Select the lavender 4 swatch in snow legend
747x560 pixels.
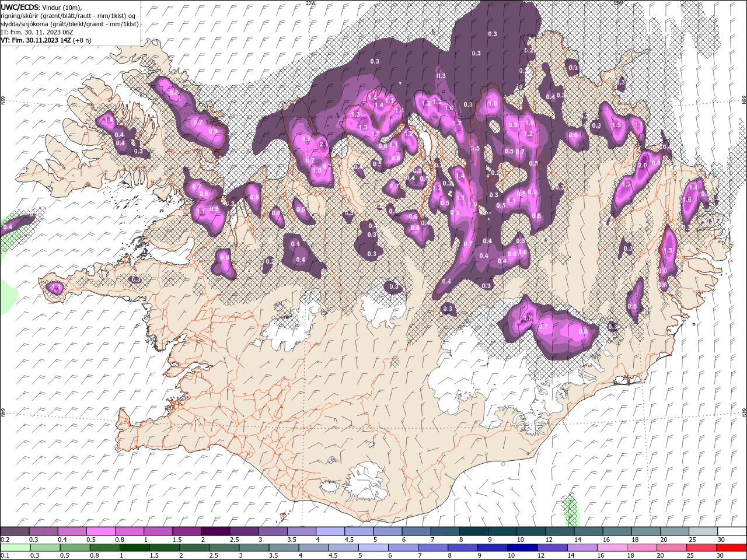pyautogui.click(x=329, y=531)
